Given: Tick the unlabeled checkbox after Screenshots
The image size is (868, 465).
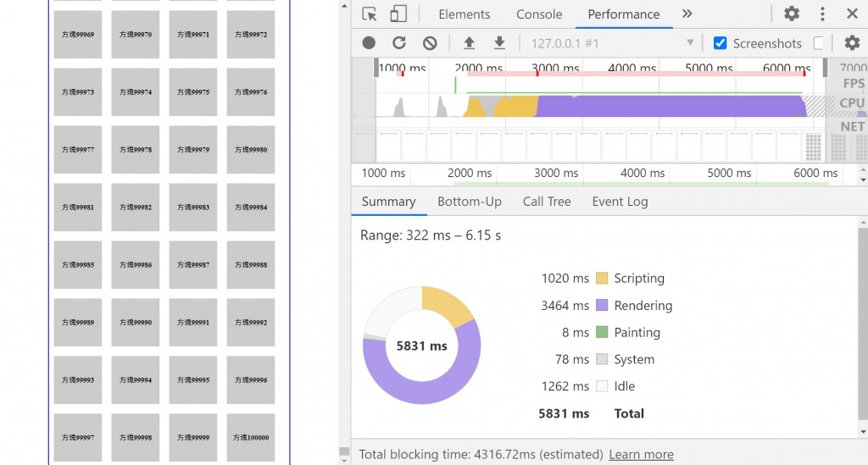Looking at the screenshot, I should 820,43.
